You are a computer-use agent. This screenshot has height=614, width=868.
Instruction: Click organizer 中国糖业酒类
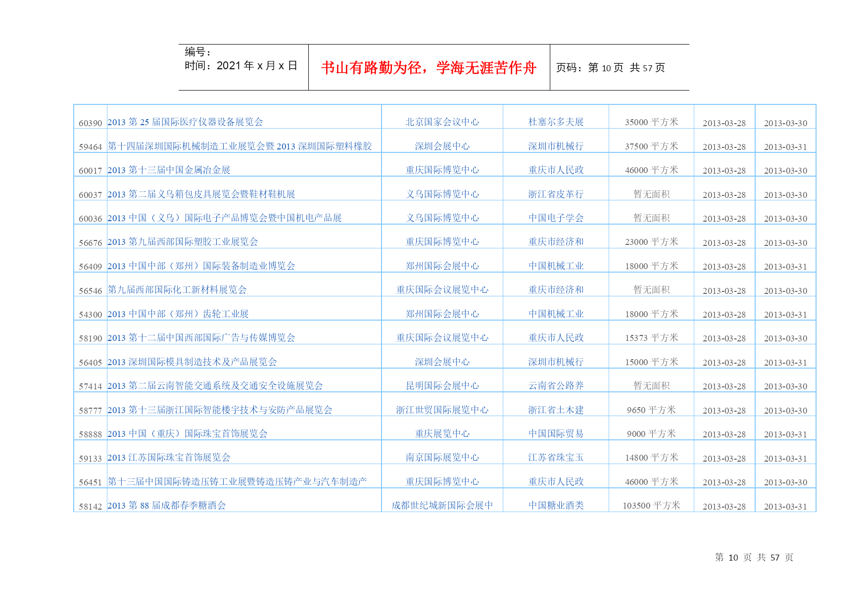[x=556, y=506]
